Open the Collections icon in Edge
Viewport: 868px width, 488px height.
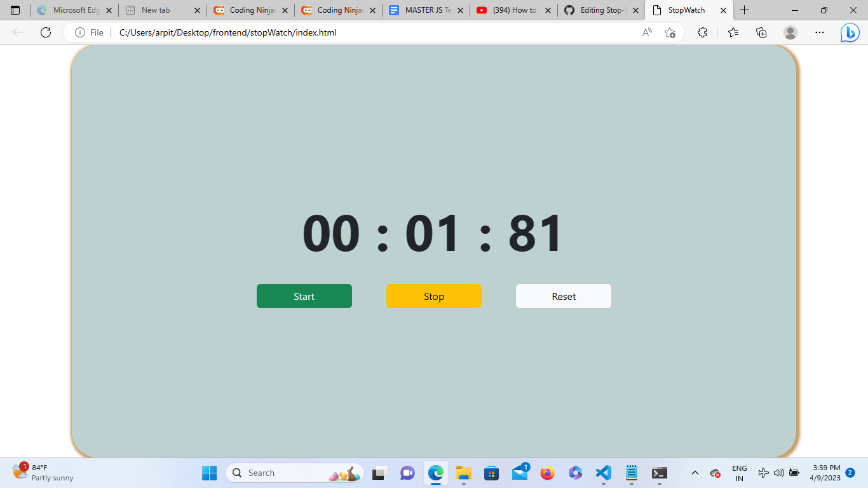(x=761, y=32)
